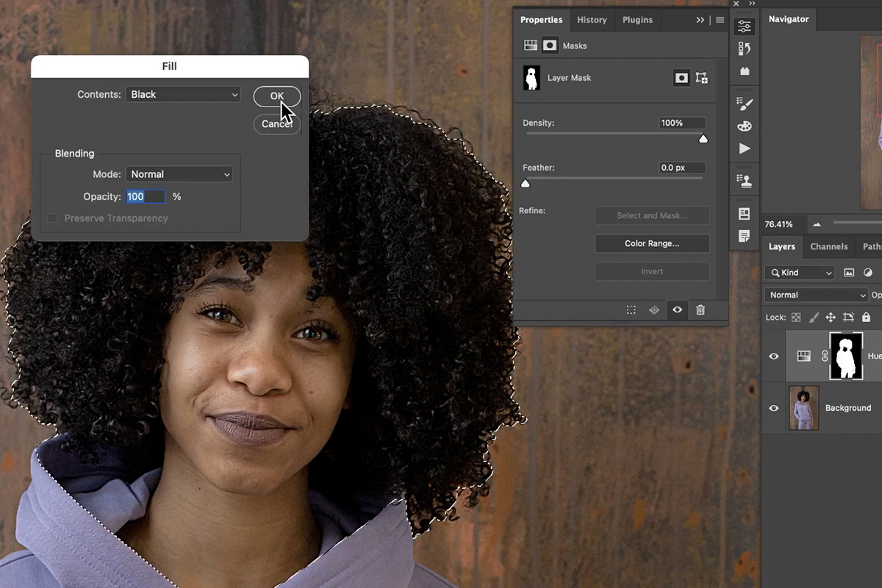Open the Color palette panel icon
This screenshot has width=882, height=588.
[745, 126]
